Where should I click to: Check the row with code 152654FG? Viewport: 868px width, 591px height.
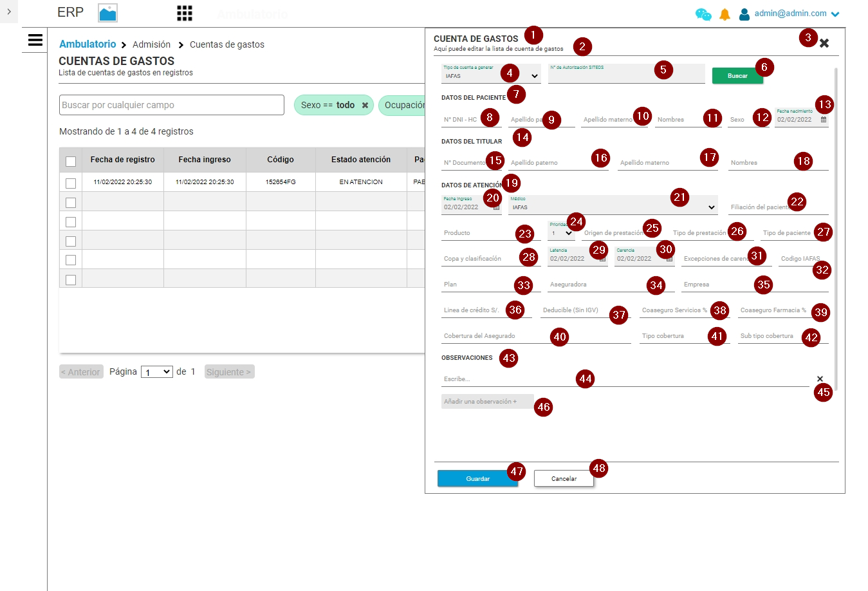point(71,183)
